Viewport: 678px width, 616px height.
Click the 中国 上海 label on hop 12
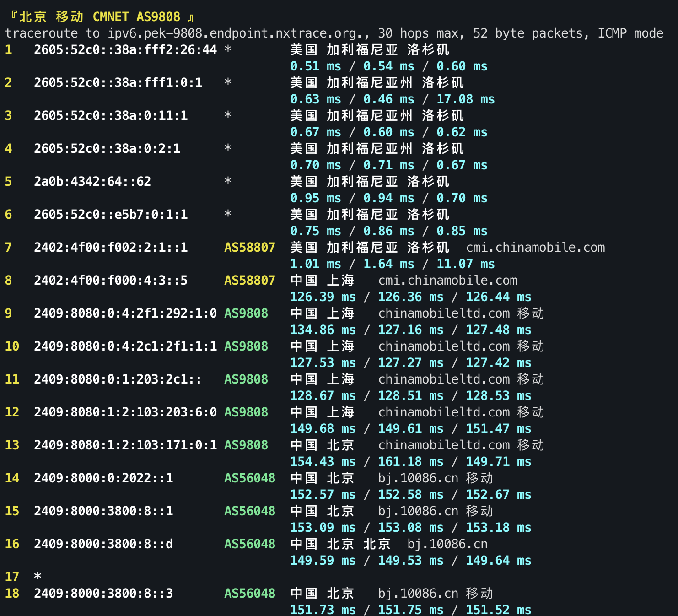pos(323,412)
